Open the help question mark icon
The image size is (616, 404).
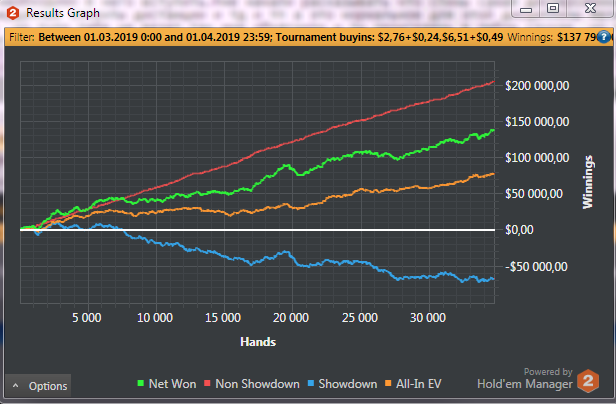coord(604,37)
